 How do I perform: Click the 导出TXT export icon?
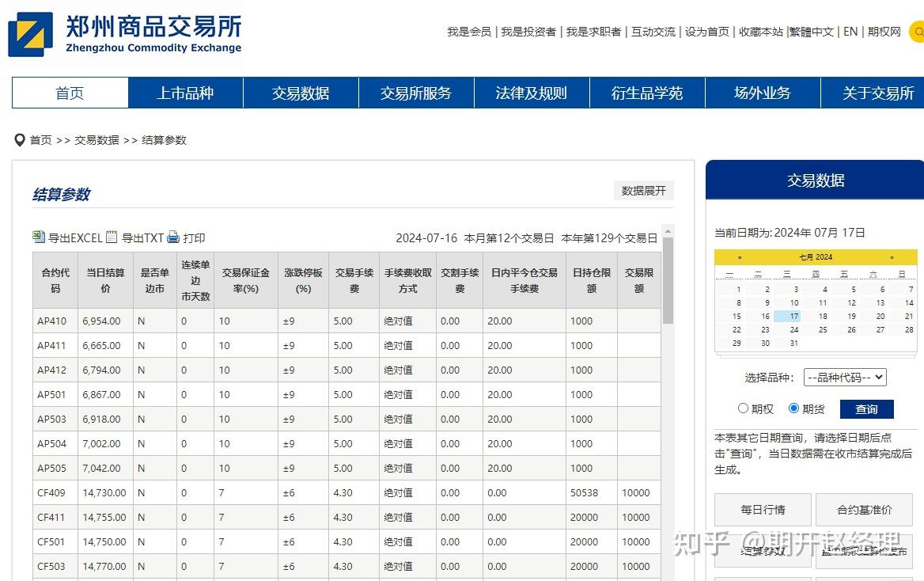110,237
